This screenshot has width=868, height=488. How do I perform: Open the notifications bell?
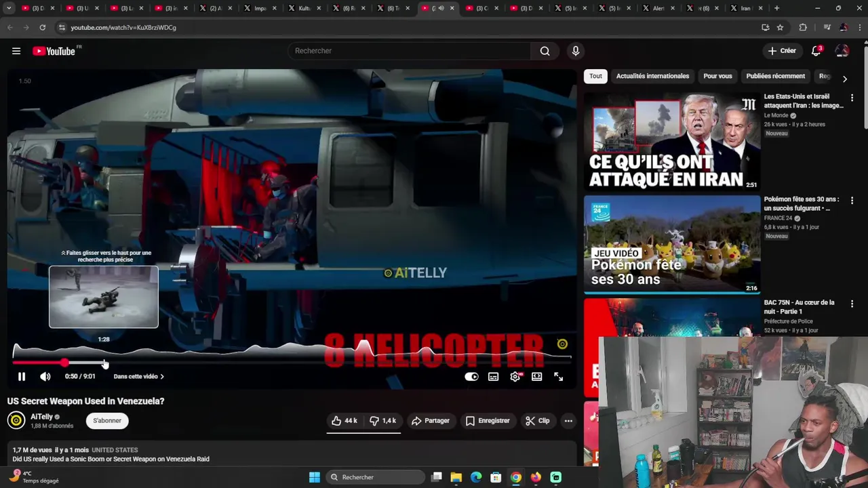pos(816,51)
